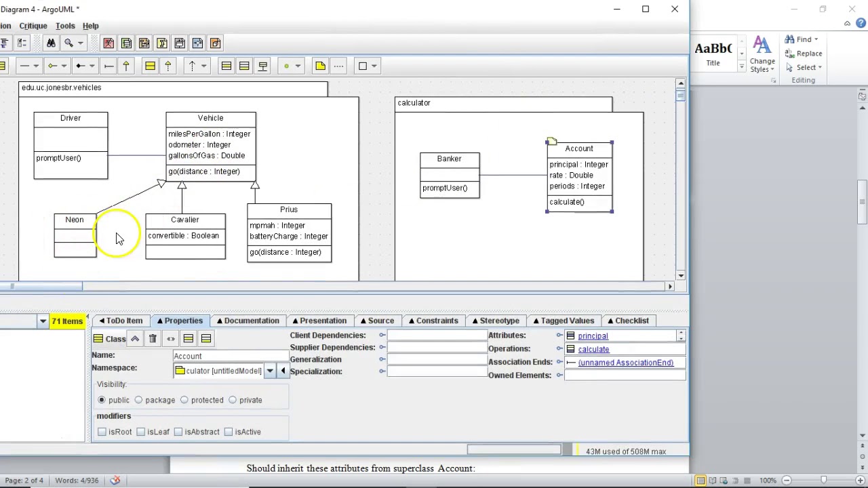Select the New Class tool

(150, 66)
